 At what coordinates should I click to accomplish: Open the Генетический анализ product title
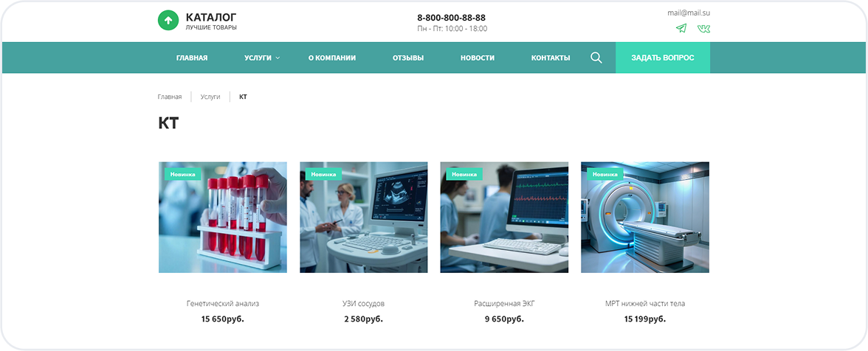pyautogui.click(x=223, y=303)
